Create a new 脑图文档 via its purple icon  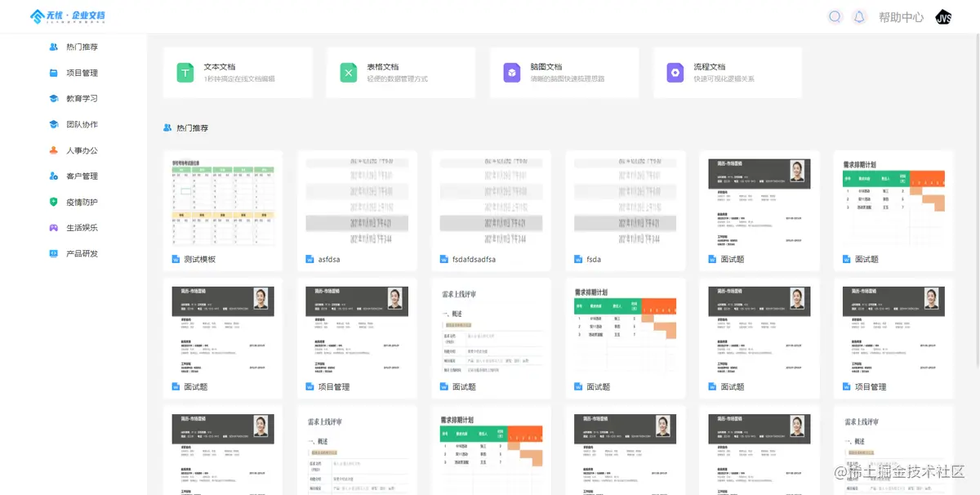(x=512, y=73)
